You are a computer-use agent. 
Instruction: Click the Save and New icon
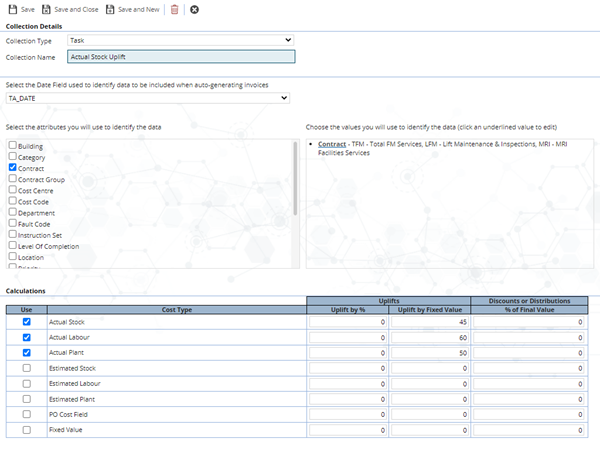pos(110,9)
